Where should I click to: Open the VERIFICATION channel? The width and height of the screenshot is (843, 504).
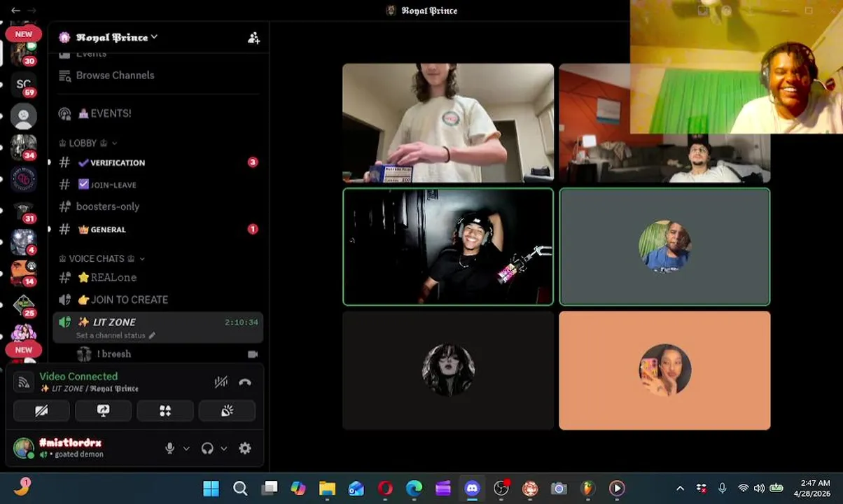click(x=158, y=162)
